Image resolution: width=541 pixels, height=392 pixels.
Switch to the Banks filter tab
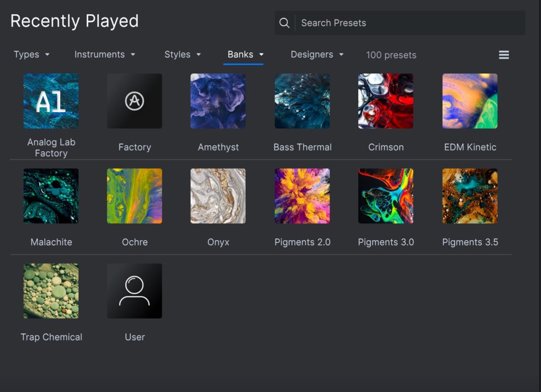tap(245, 54)
